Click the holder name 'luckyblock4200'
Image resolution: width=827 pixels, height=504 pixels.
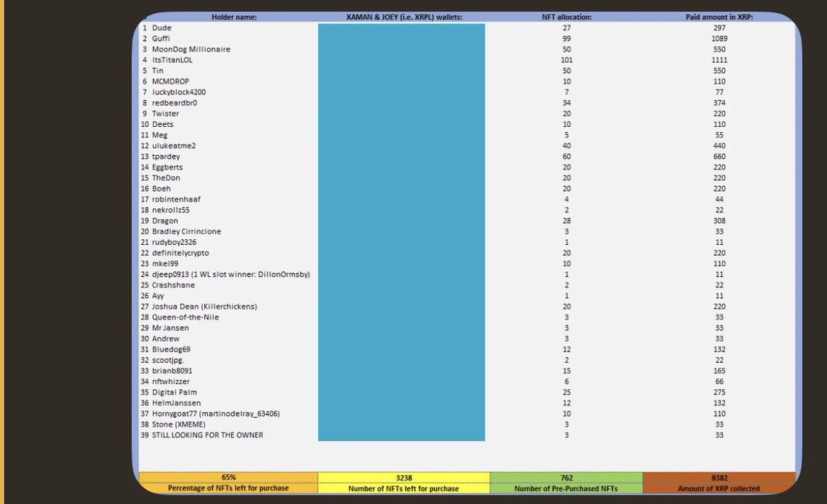[x=179, y=92]
